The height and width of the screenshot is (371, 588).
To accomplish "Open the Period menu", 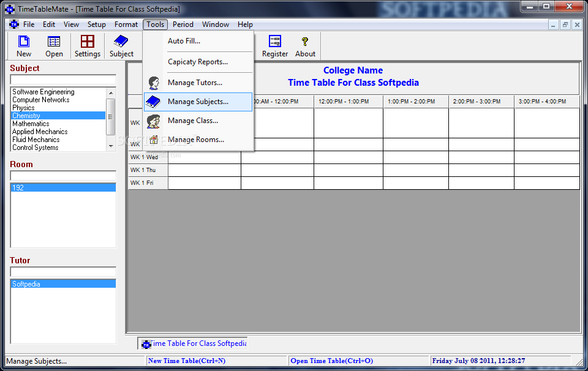I will tap(183, 24).
